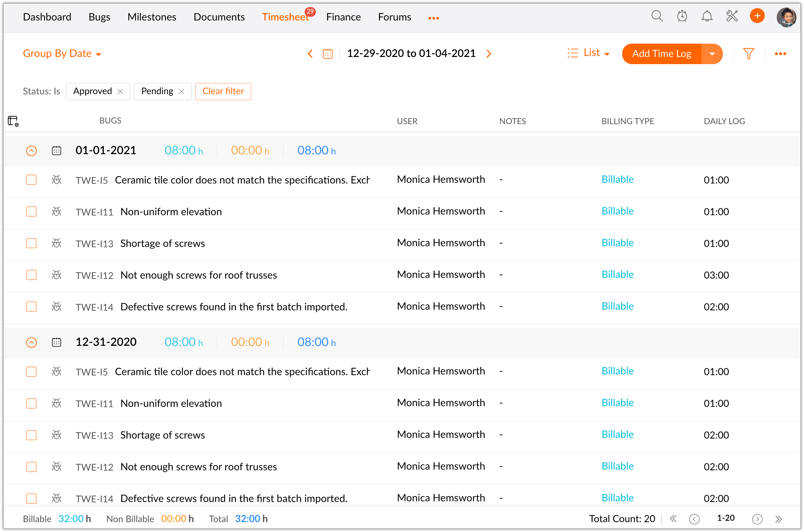This screenshot has height=532, width=804.
Task: Click the Clear filter button
Action: [x=223, y=91]
